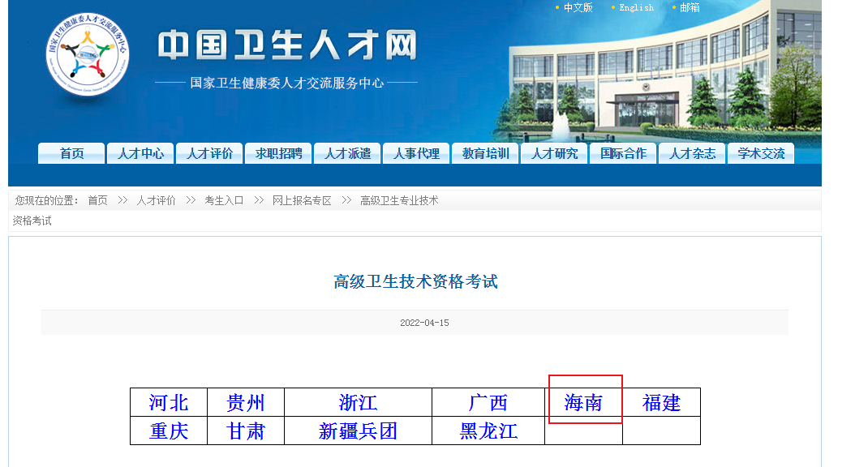
Task: Open 人才中心 menu item
Action: pos(140,153)
